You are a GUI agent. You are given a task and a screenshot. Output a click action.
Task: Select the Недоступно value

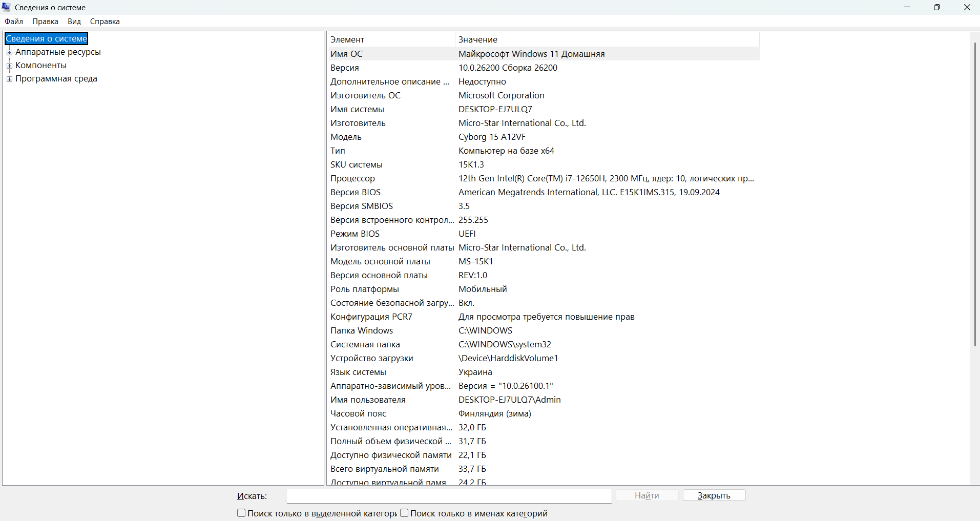(482, 81)
